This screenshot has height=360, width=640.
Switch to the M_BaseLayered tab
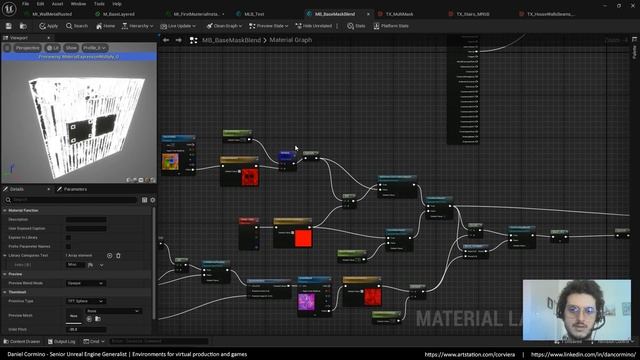tap(118, 14)
